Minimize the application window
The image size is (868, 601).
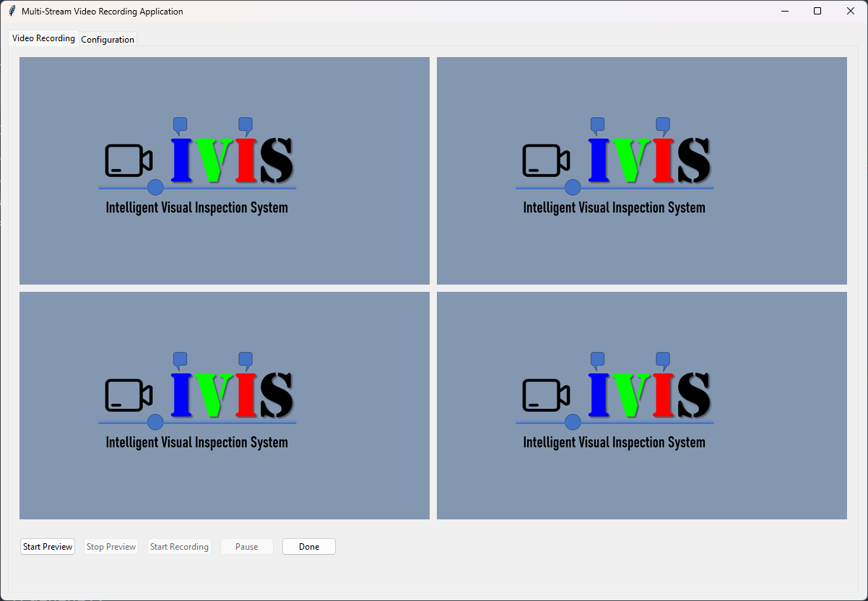784,12
